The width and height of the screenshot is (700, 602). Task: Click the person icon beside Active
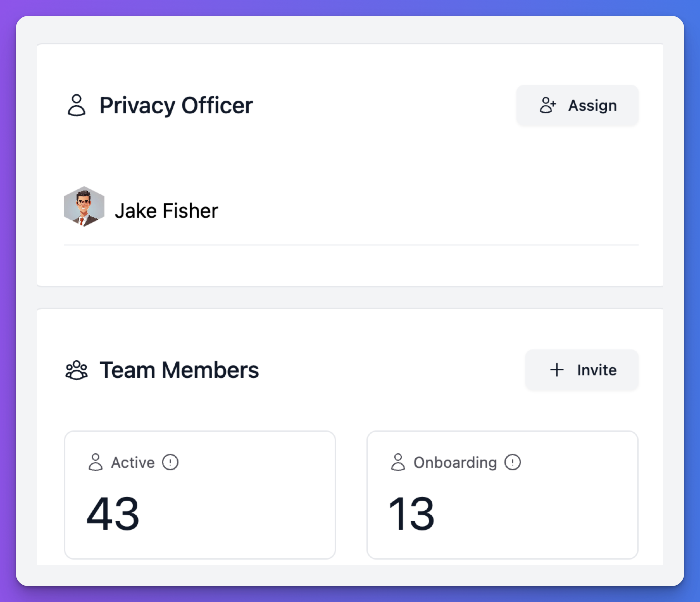[96, 462]
